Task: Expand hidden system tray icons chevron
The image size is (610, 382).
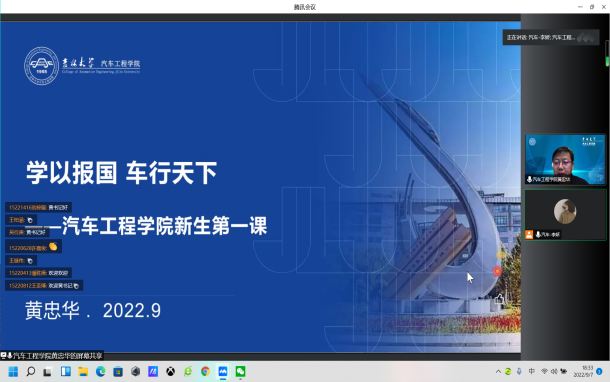Action: point(498,372)
